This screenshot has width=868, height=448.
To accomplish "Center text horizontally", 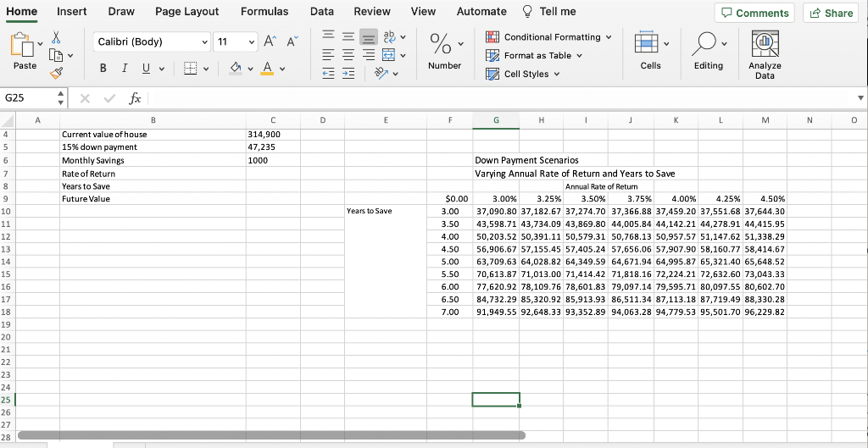I will click(x=348, y=56).
